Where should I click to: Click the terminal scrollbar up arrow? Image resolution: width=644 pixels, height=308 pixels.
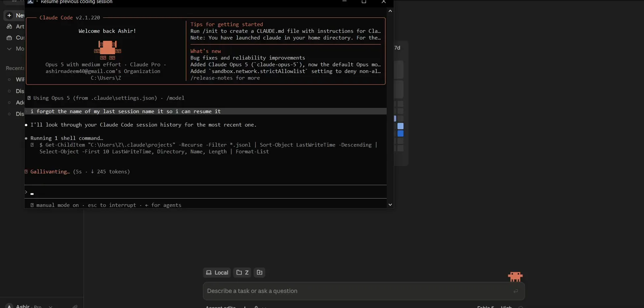pos(390,11)
